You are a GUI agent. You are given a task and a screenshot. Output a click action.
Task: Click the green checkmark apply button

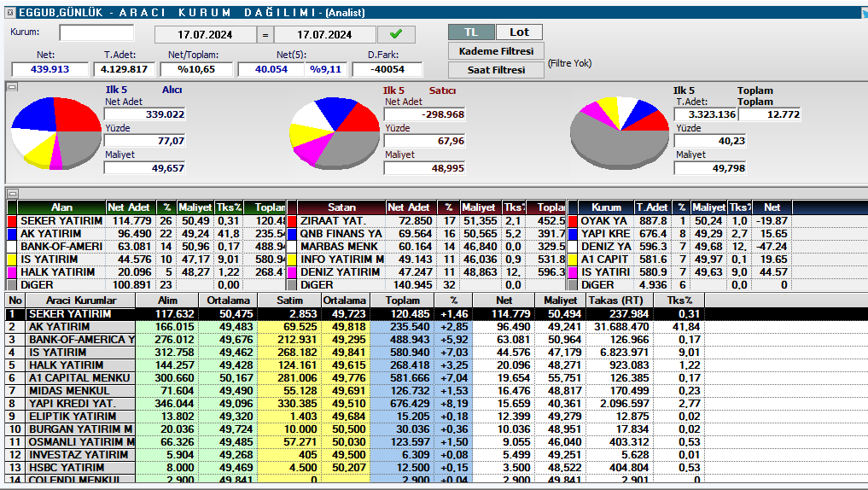coord(396,34)
